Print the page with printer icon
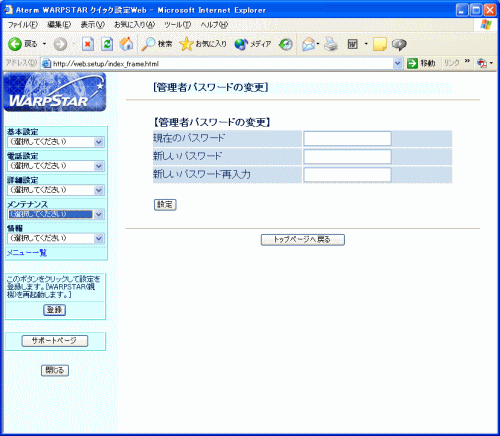The width and height of the screenshot is (500, 436). 331,44
